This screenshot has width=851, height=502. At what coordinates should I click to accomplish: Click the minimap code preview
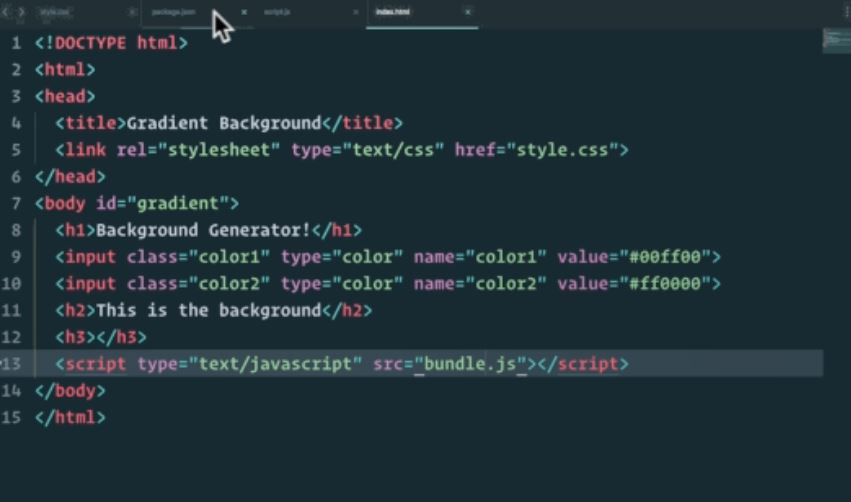(836, 40)
